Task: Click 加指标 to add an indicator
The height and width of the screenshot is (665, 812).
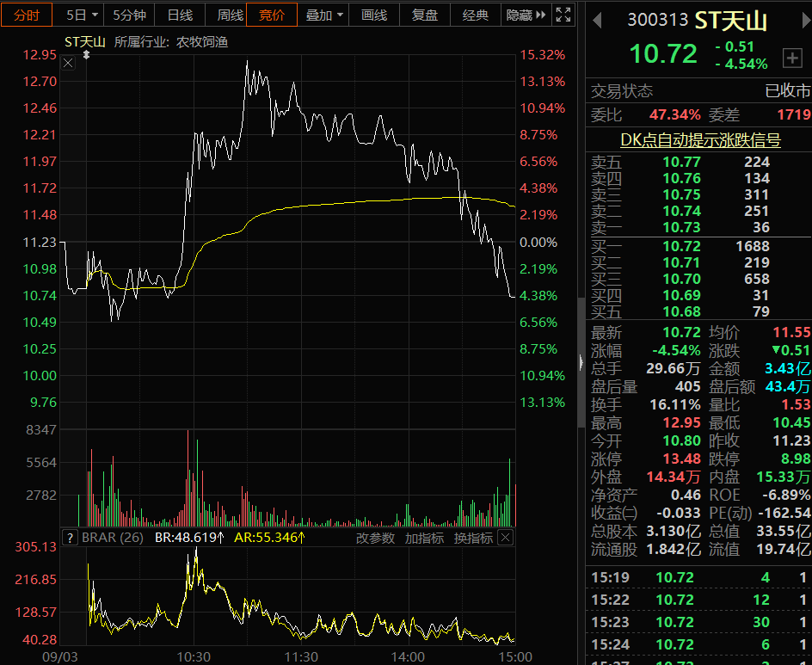Action: (x=424, y=538)
